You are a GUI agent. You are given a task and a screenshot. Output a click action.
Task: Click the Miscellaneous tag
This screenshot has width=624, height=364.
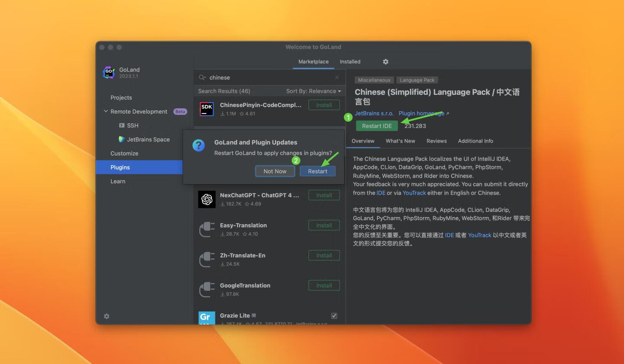(x=374, y=80)
